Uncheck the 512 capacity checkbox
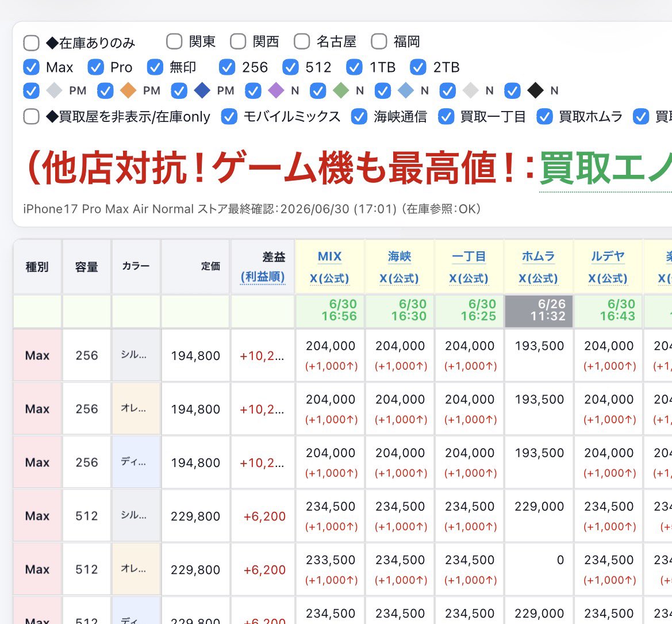This screenshot has height=624, width=672. [x=290, y=67]
